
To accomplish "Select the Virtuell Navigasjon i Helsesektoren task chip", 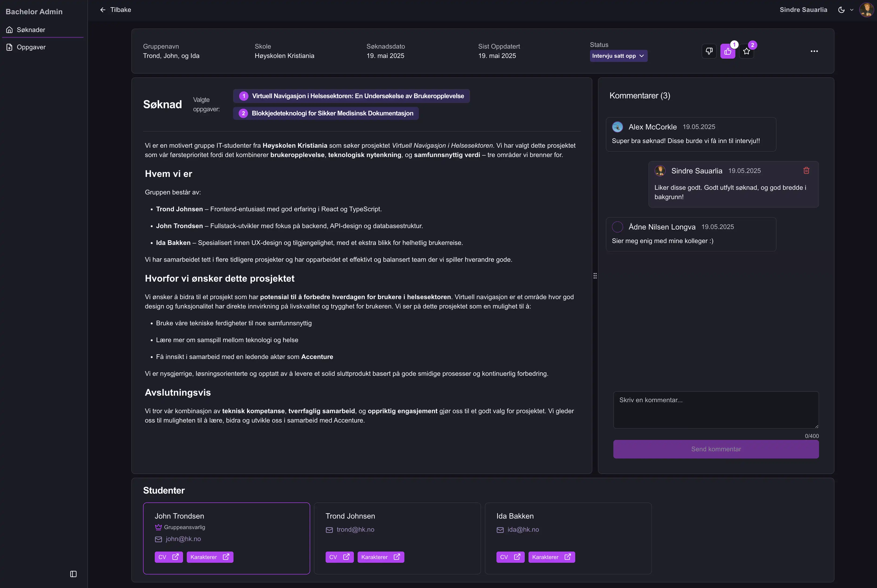I will [x=351, y=96].
